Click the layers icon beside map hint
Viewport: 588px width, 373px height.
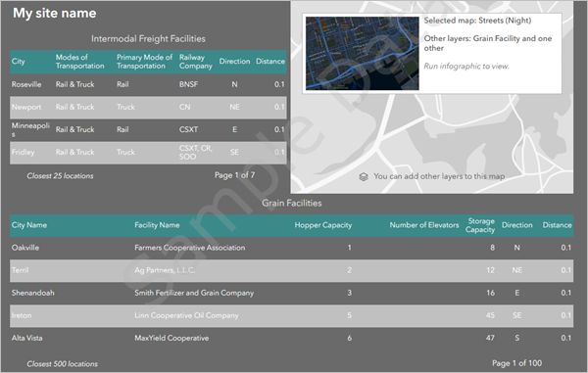point(364,176)
